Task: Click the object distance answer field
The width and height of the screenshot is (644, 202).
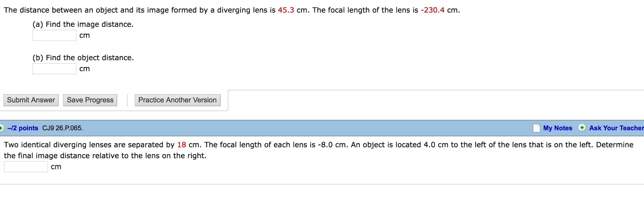Action: pos(54,68)
